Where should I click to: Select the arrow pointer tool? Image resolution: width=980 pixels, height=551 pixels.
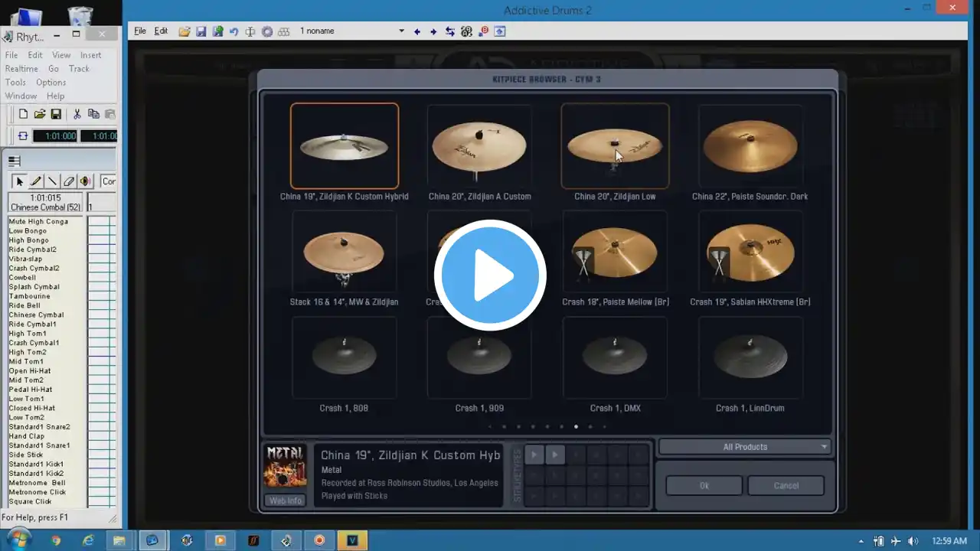point(20,181)
